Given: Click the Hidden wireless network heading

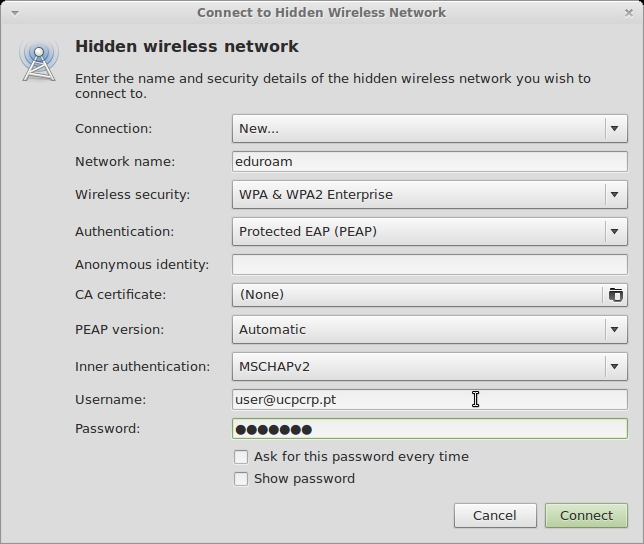Looking at the screenshot, I should 187,47.
